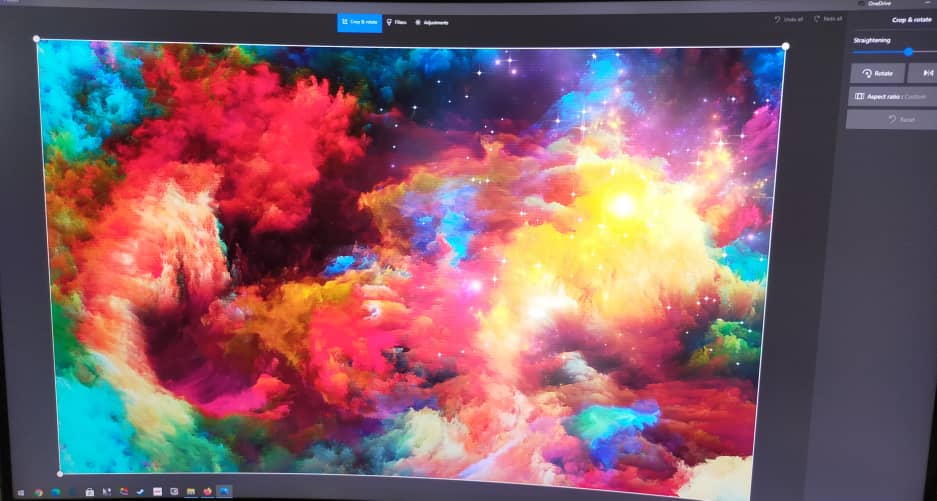937x501 pixels.
Task: Select the bottom-left crop corner handle
Action: tap(59, 474)
